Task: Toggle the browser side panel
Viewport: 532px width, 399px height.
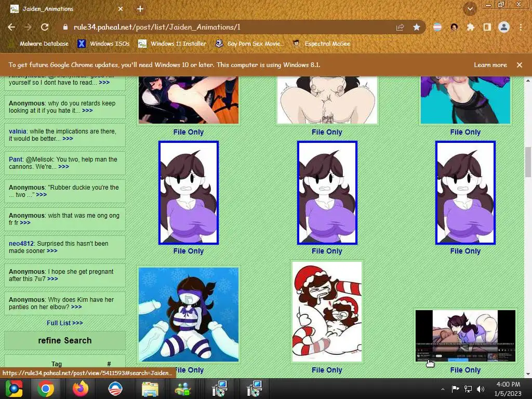Action: (487, 27)
